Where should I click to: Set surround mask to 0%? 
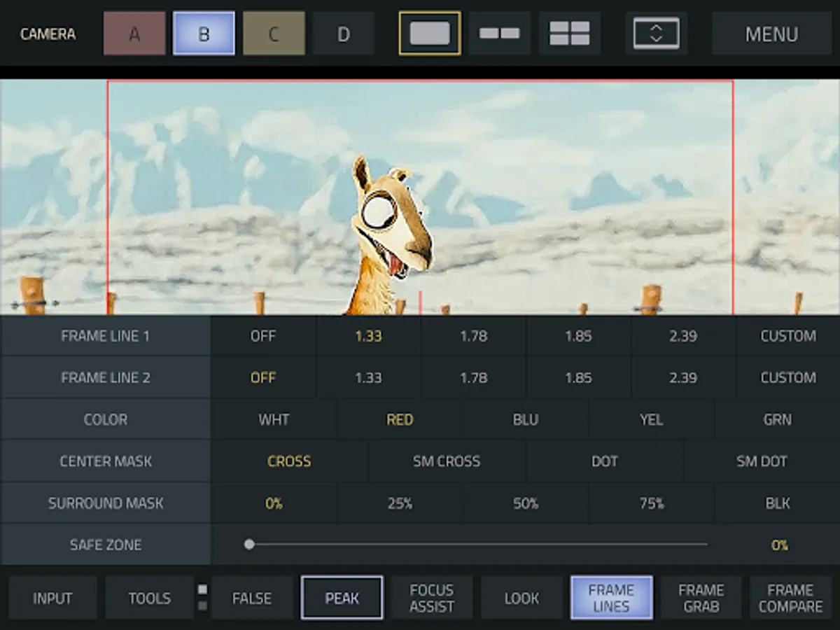pyautogui.click(x=274, y=503)
